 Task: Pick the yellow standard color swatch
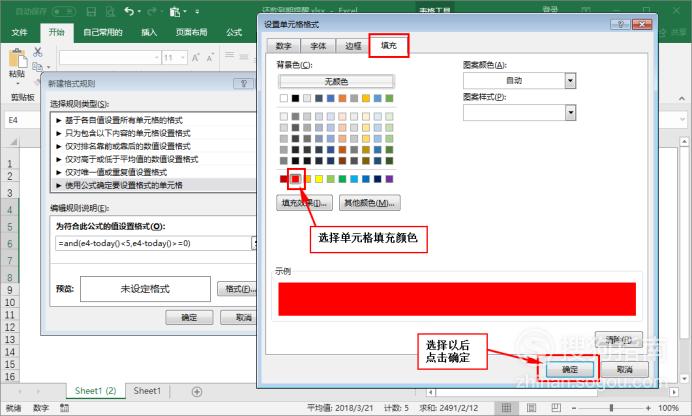(319, 179)
